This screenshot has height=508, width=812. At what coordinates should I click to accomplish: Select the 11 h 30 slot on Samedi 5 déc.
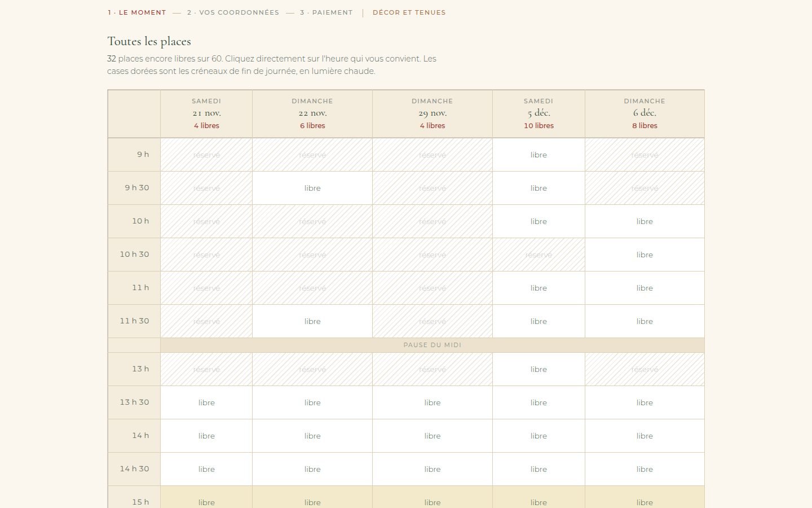[539, 321]
